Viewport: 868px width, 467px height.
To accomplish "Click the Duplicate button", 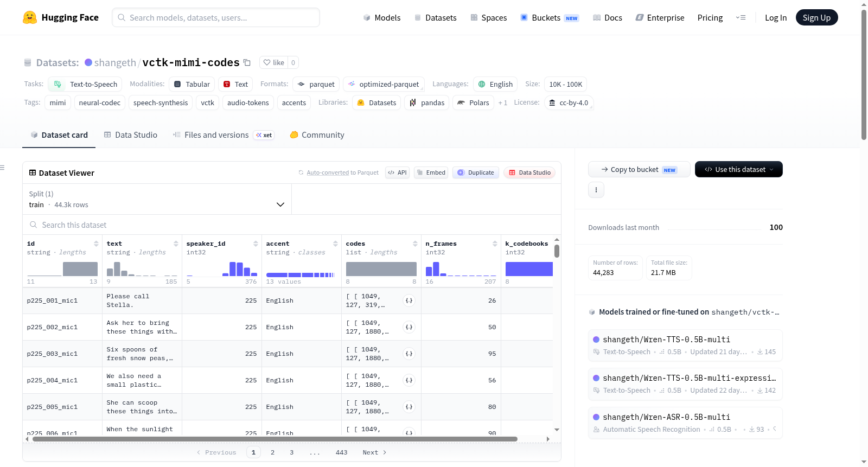I will 476,172.
